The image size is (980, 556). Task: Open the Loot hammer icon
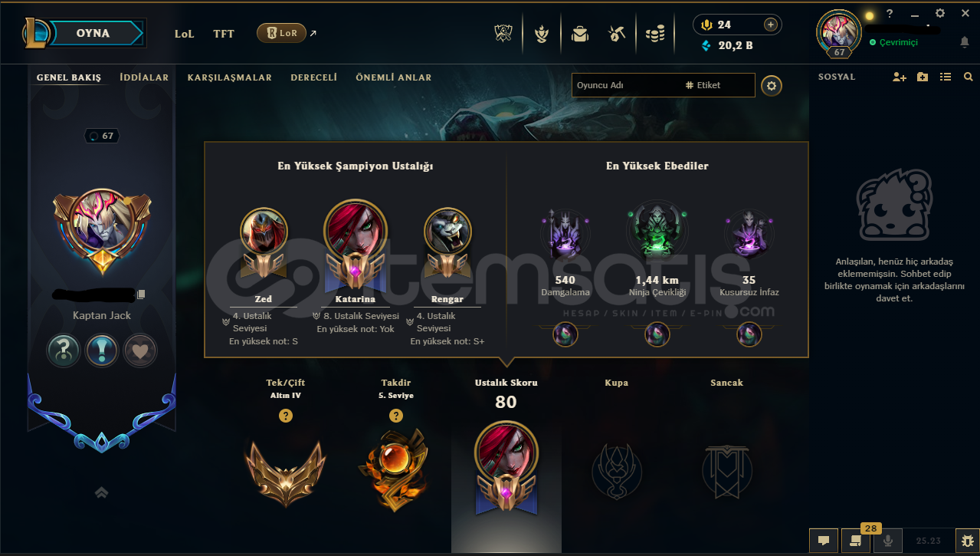coord(617,34)
